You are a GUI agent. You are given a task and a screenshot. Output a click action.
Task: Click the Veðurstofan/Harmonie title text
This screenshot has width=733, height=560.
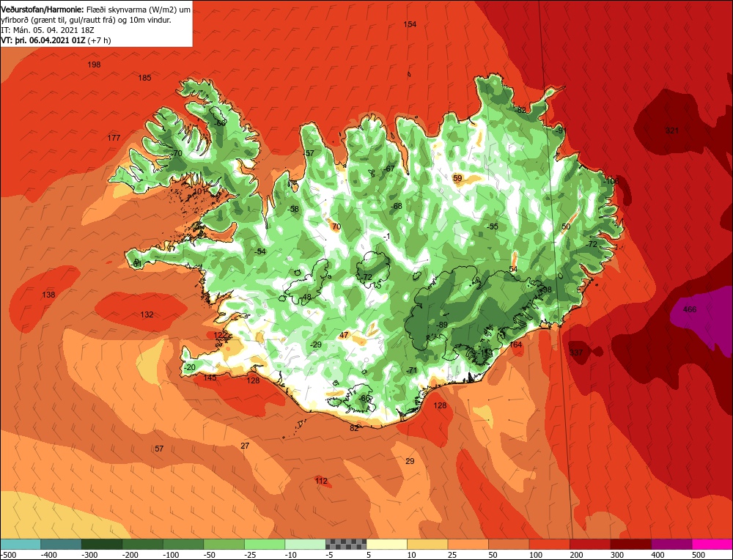pos(42,10)
